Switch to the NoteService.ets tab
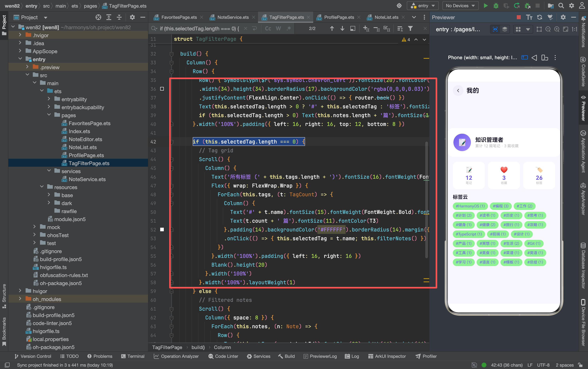 233,17
